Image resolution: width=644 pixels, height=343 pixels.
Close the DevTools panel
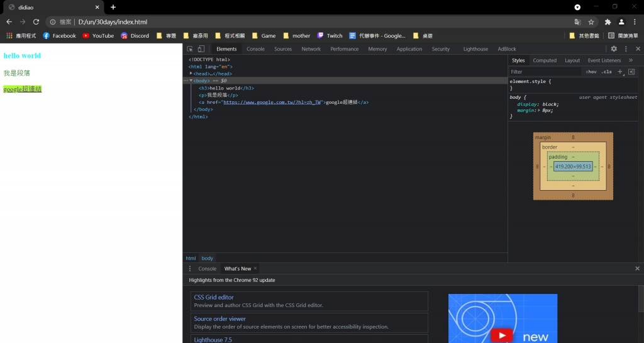(638, 49)
